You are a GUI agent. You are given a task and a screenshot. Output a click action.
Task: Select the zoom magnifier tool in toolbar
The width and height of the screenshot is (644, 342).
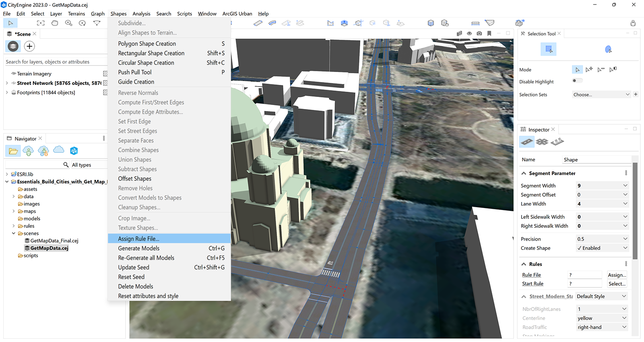69,23
